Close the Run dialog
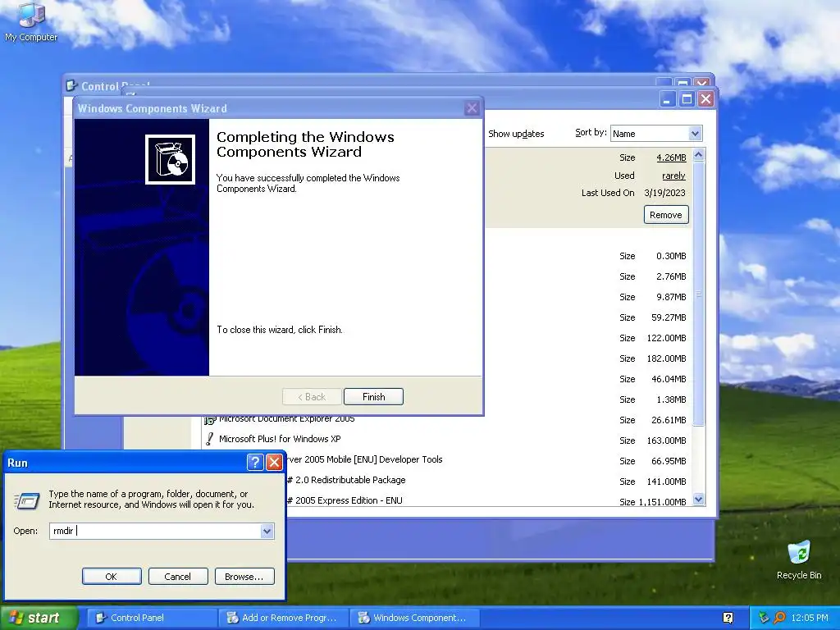840x630 pixels. tap(274, 463)
